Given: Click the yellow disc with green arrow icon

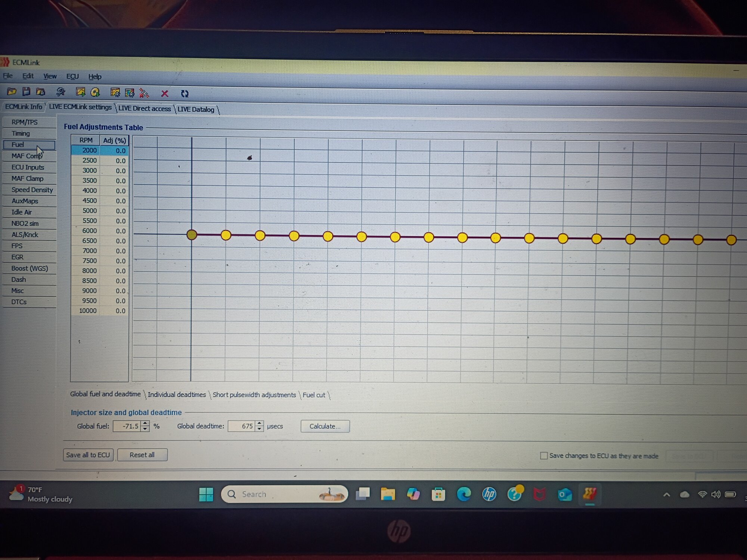Looking at the screenshot, I should pyautogui.click(x=95, y=92).
